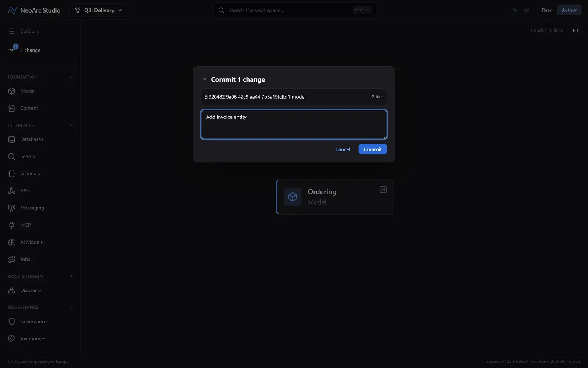Click the Ctrl K shortcut badge
This screenshot has width=588, height=368.
362,10
